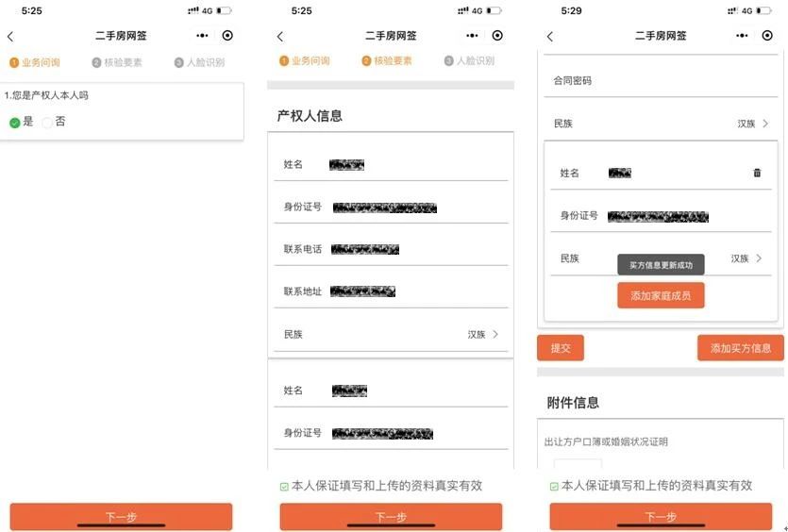Tap battery icon in third screen status bar
This screenshot has width=788, height=532.
763,10
